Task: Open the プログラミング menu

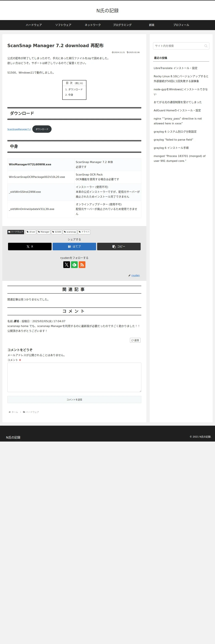Action: [x=122, y=25]
